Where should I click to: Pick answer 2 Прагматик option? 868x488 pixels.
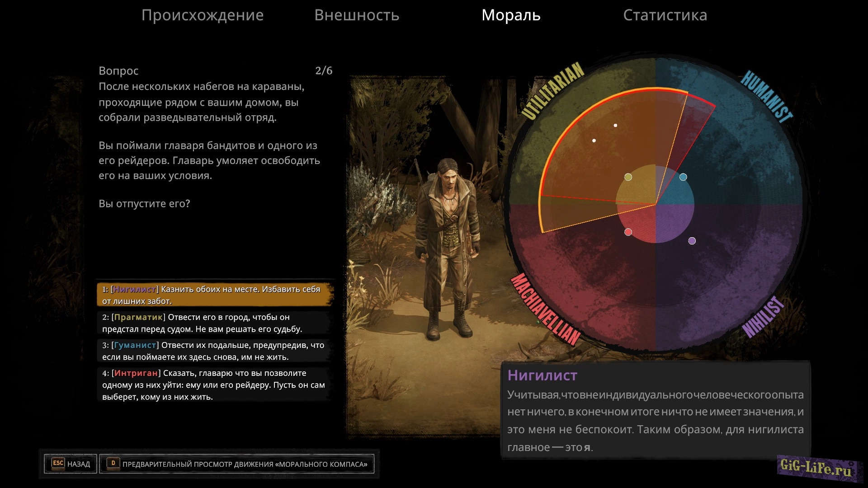215,323
